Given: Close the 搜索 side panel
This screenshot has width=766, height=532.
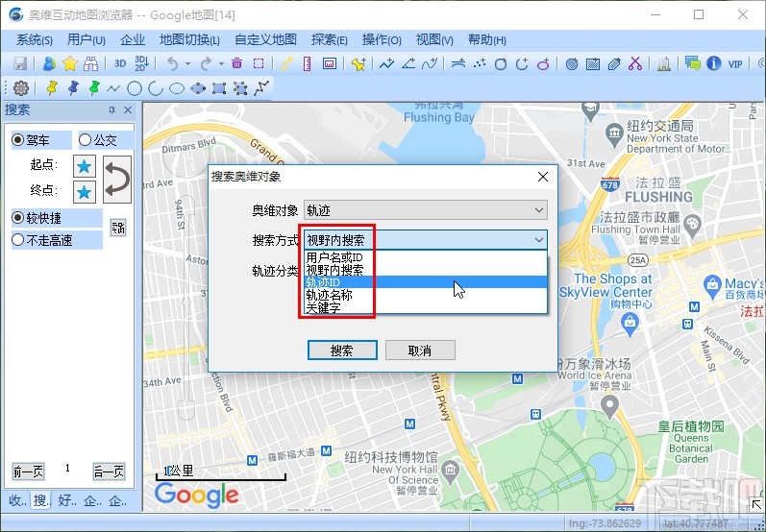Looking at the screenshot, I should 128,110.
